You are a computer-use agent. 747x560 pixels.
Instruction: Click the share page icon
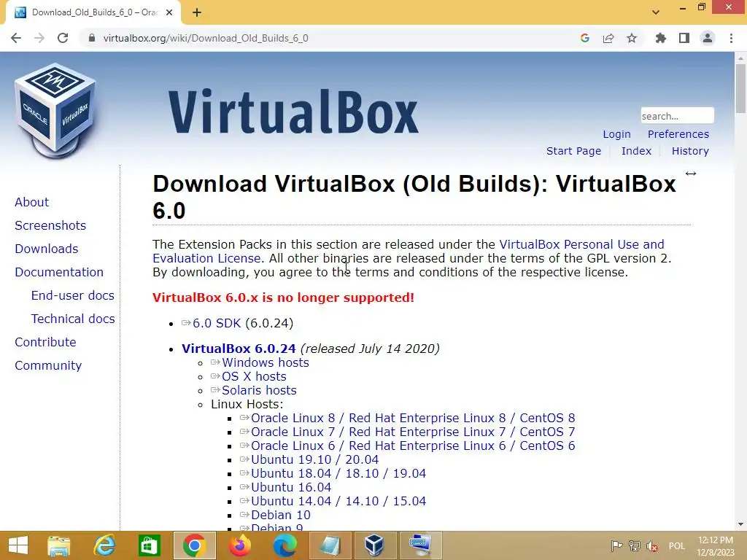(608, 38)
